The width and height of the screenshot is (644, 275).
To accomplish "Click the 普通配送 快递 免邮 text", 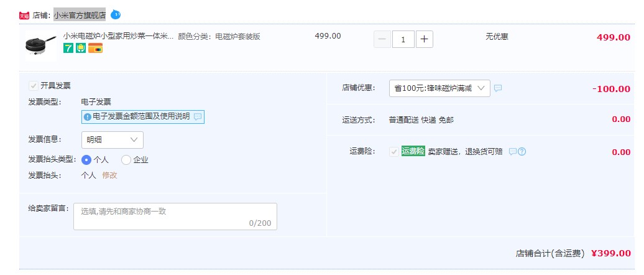I will click(421, 120).
